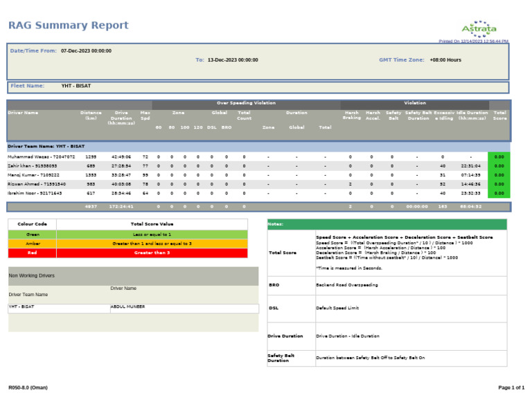The image size is (532, 411).
Task: Click the Over Speeding Violation header
Action: [246, 103]
